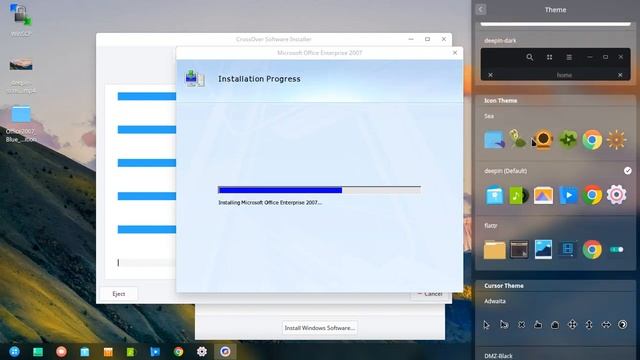
Task: Click the Microsoft Office Enterprise 2007 title
Action: pyautogui.click(x=320, y=53)
